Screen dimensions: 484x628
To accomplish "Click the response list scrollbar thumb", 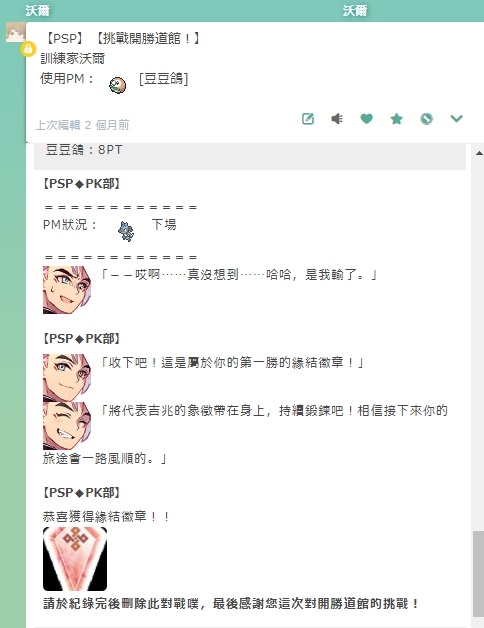I will [x=478, y=574].
